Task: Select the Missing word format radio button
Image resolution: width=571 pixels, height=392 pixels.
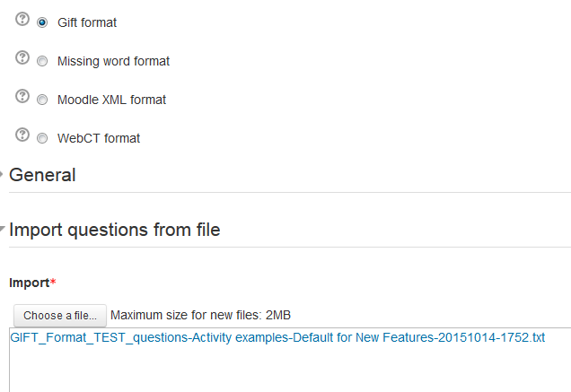Action: (42, 61)
